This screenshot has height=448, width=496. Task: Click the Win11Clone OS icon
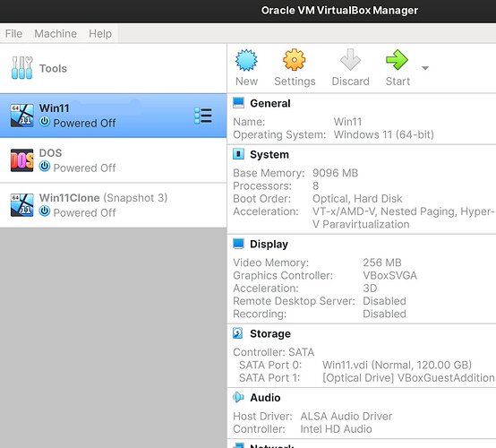[21, 205]
